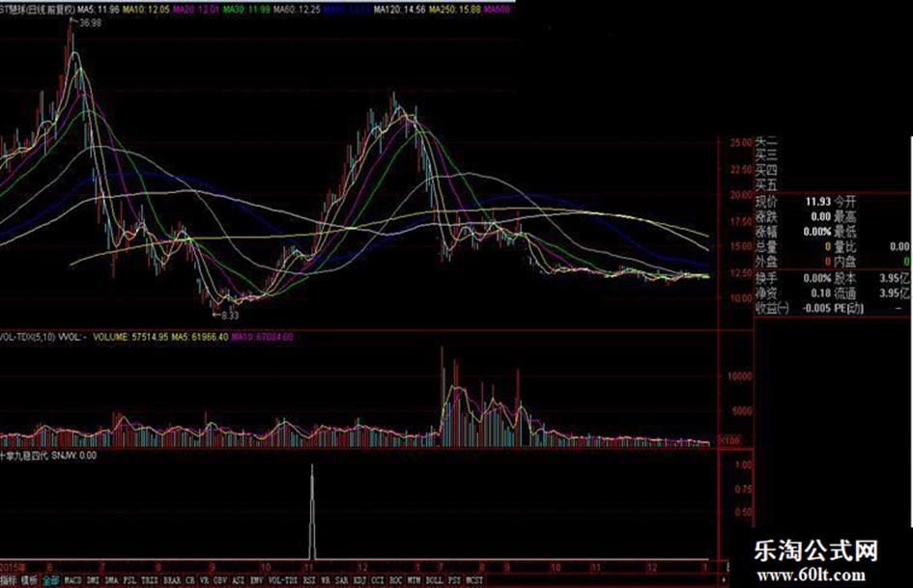The height and width of the screenshot is (588, 913).
Task: Click the MA250: 15.88 legend label
Action: pos(455,10)
